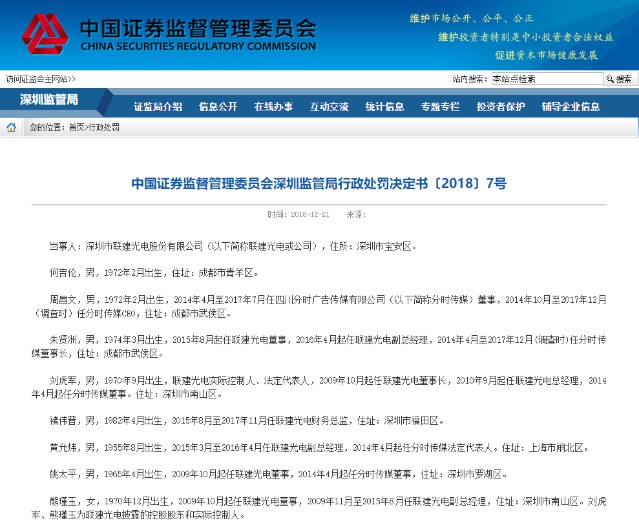Open 统计信息 menu
639x525 pixels.
tap(385, 107)
